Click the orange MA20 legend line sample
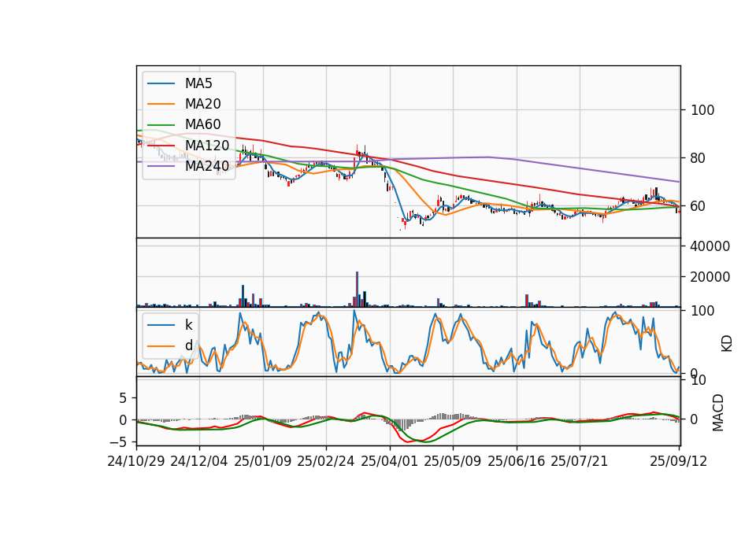756x543 pixels. (x=161, y=104)
